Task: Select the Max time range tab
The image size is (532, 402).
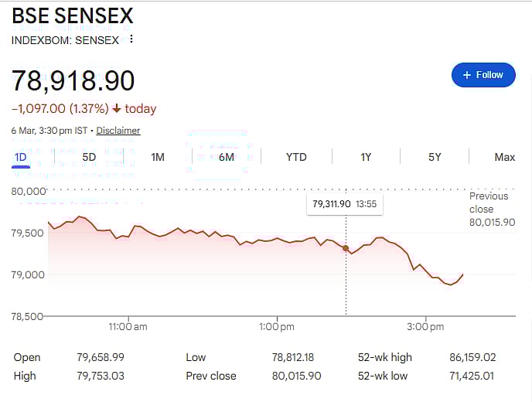Action: click(504, 157)
